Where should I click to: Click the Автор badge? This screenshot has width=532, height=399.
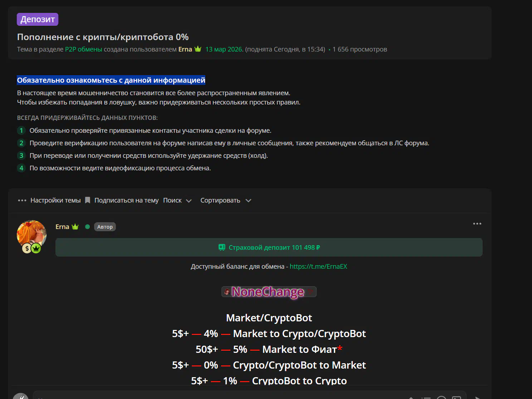105,227
